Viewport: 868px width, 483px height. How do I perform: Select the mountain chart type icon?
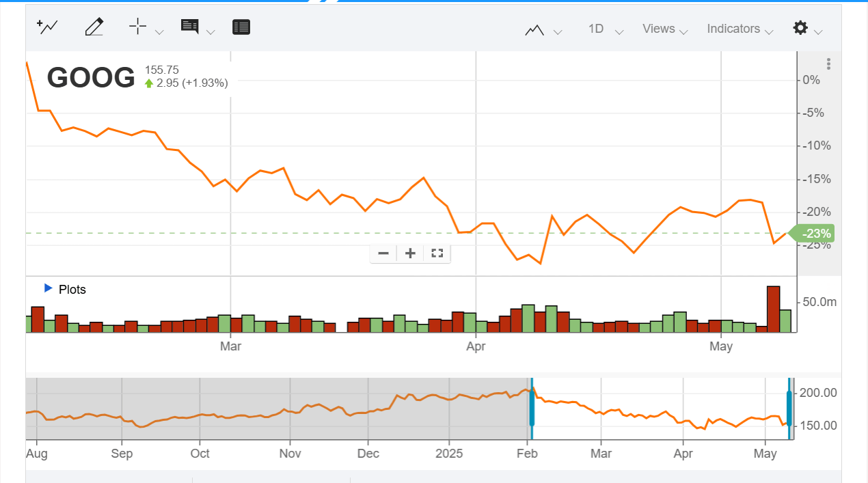click(x=535, y=29)
